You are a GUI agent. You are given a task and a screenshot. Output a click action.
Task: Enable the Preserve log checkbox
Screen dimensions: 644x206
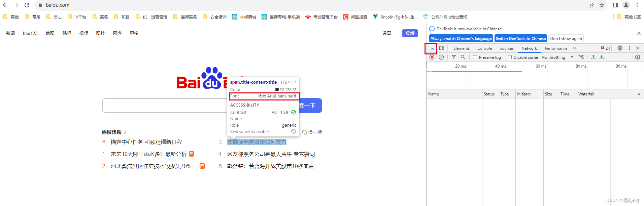475,57
